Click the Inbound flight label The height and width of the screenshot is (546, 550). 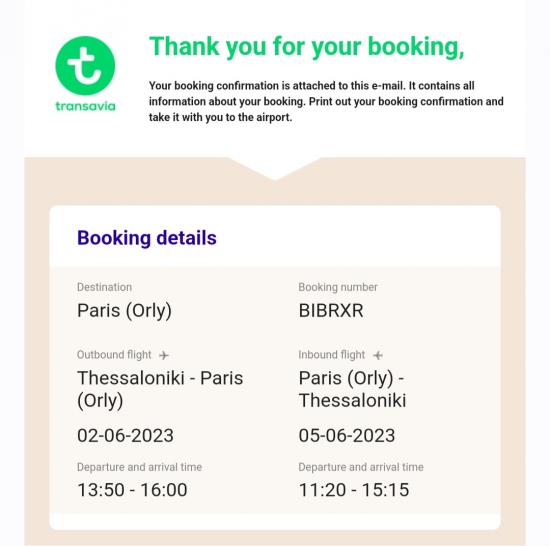[x=332, y=355]
